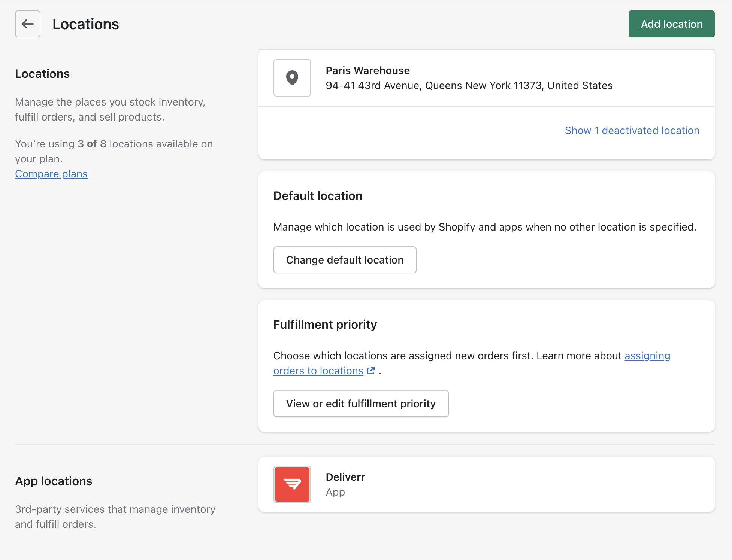Viewport: 732px width, 560px height.
Task: Open the Deliverr app location
Action: pyautogui.click(x=486, y=484)
